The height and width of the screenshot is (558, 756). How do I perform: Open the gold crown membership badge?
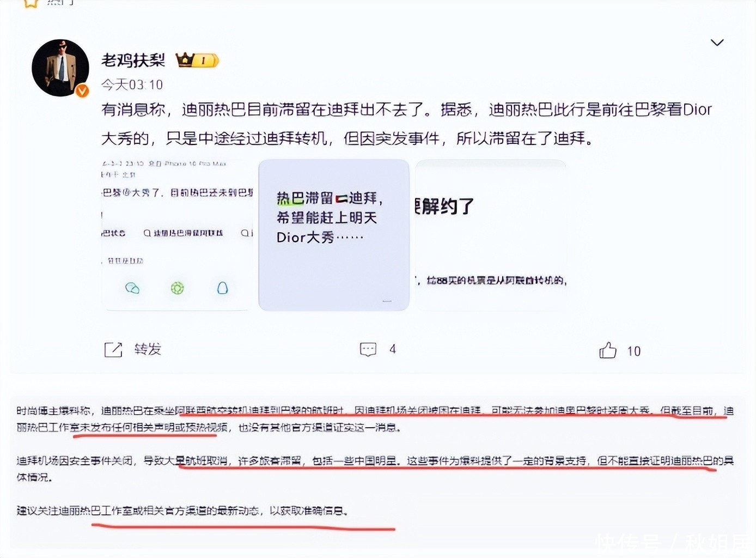point(197,60)
